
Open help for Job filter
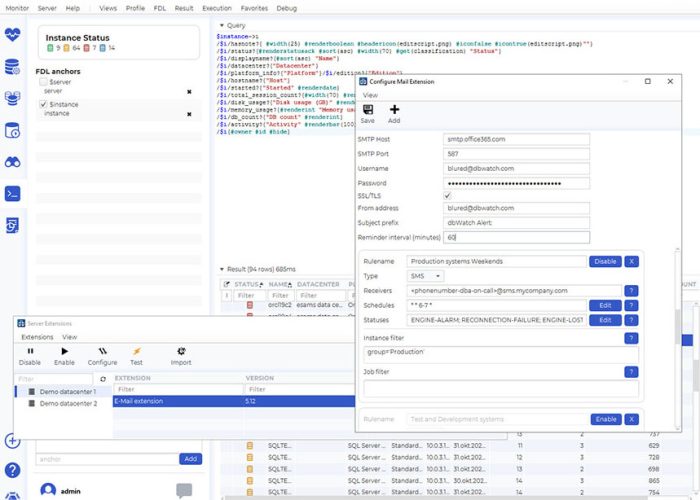click(x=631, y=372)
